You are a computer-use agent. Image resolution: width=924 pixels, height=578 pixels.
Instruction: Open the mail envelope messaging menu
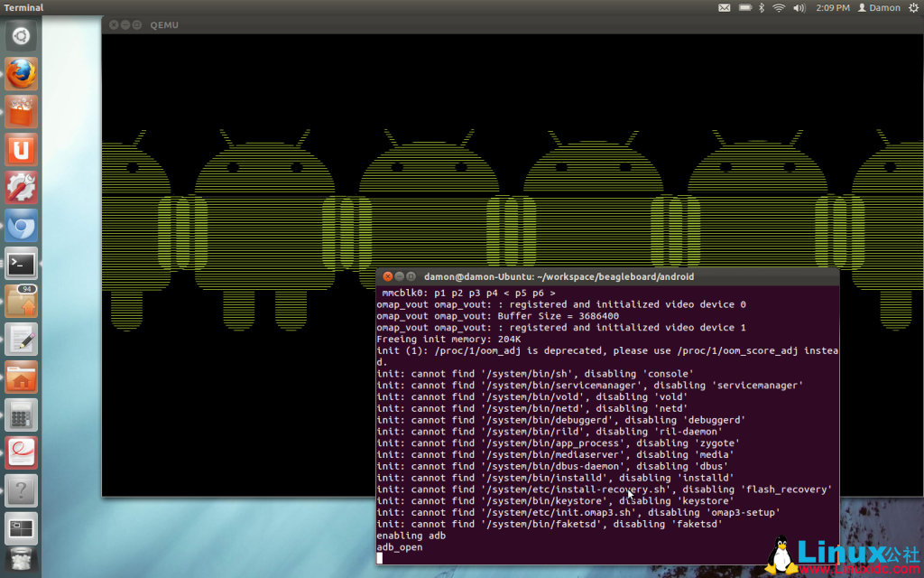pos(725,7)
